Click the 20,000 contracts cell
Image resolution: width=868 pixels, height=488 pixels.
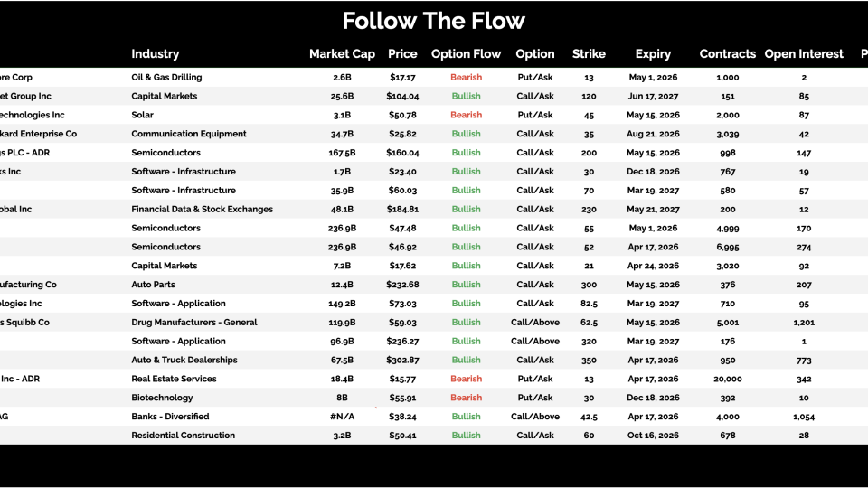728,380
